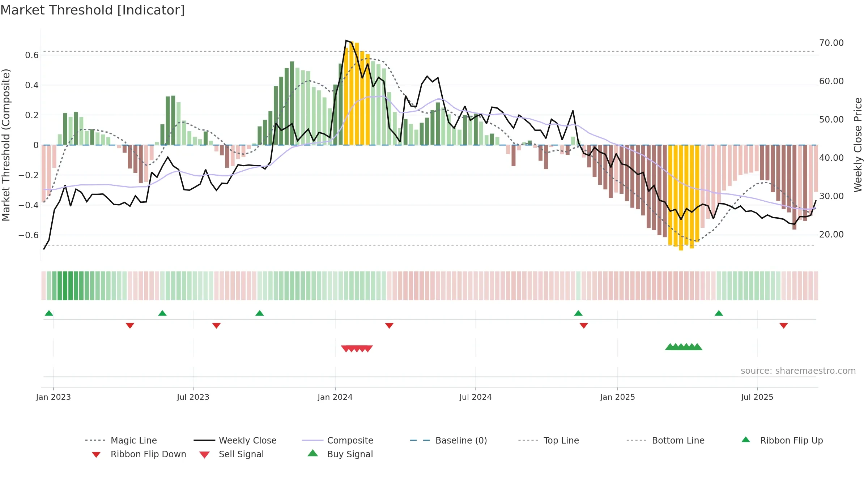The image size is (868, 488).
Task: Toggle the Magic Line legend entry
Action: point(121,440)
